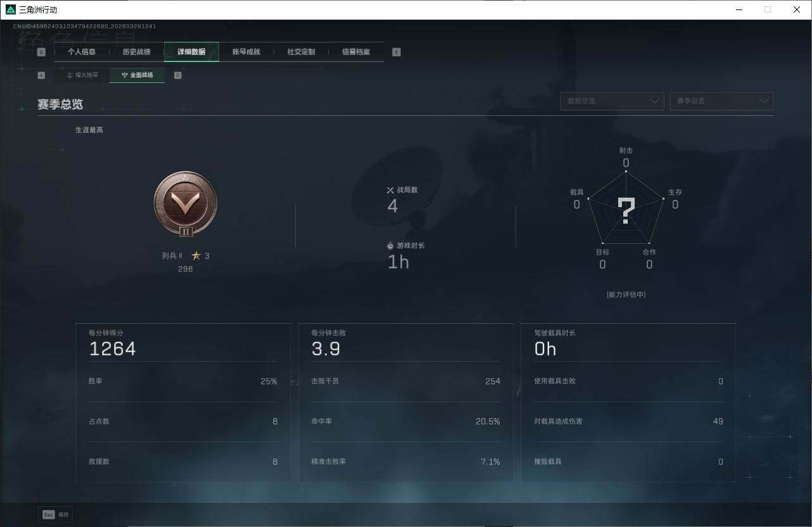Select the 详细数据 tab

pyautogui.click(x=191, y=52)
